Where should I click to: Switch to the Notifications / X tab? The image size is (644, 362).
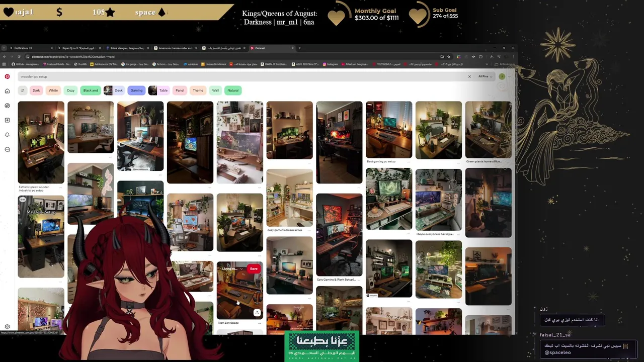coord(30,48)
